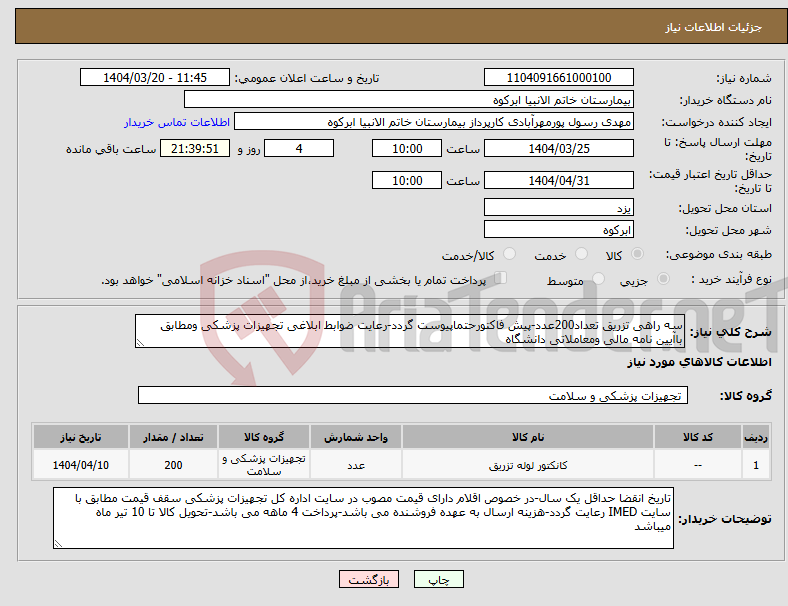Click the delivery city field ابرکوه
Screen dimensions: 788x606
pyautogui.click(x=559, y=230)
